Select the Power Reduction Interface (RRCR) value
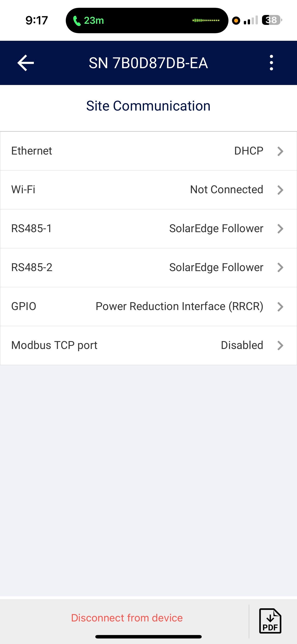 [179, 307]
